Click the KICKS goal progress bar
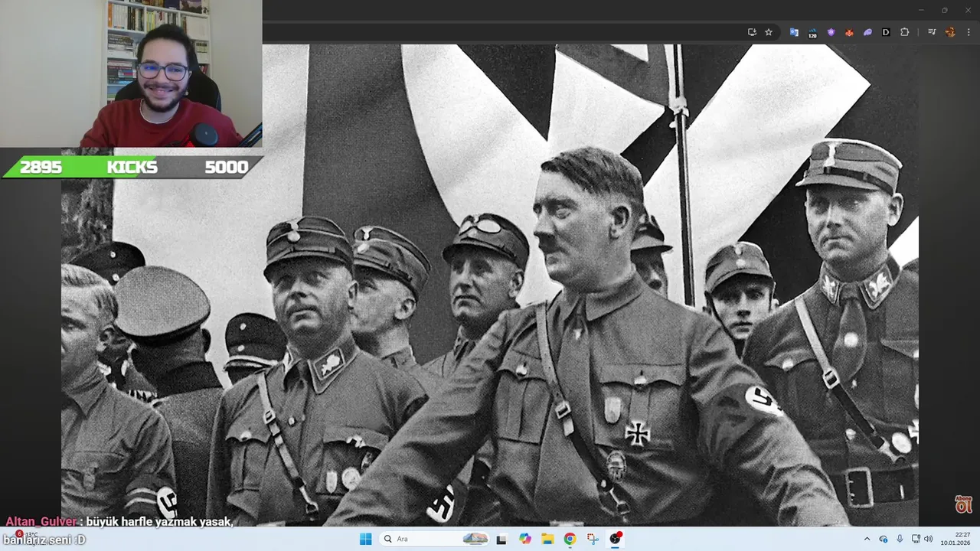Screen dimensions: 980x551 coord(133,167)
